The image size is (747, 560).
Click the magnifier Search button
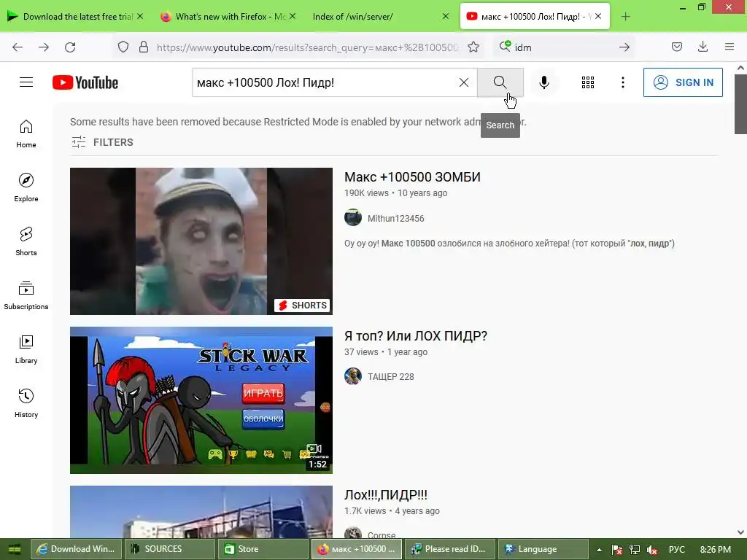coord(500,82)
